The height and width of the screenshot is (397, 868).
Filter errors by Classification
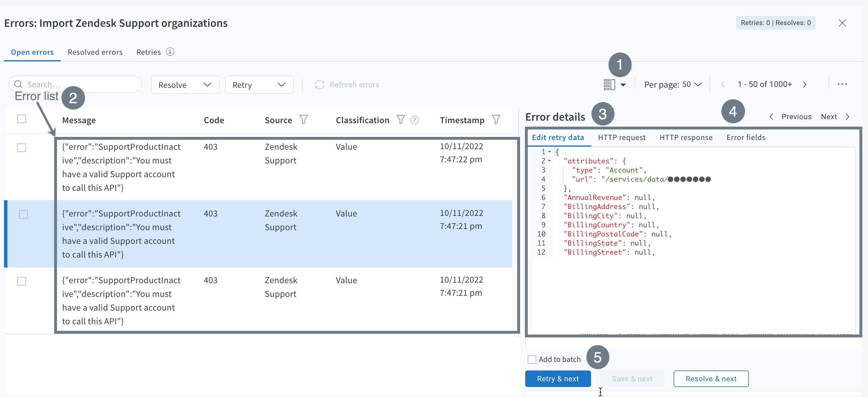[400, 120]
